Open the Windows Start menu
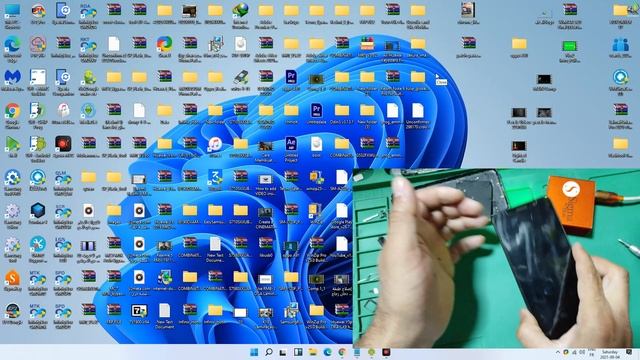640x360 pixels. pos(254,352)
